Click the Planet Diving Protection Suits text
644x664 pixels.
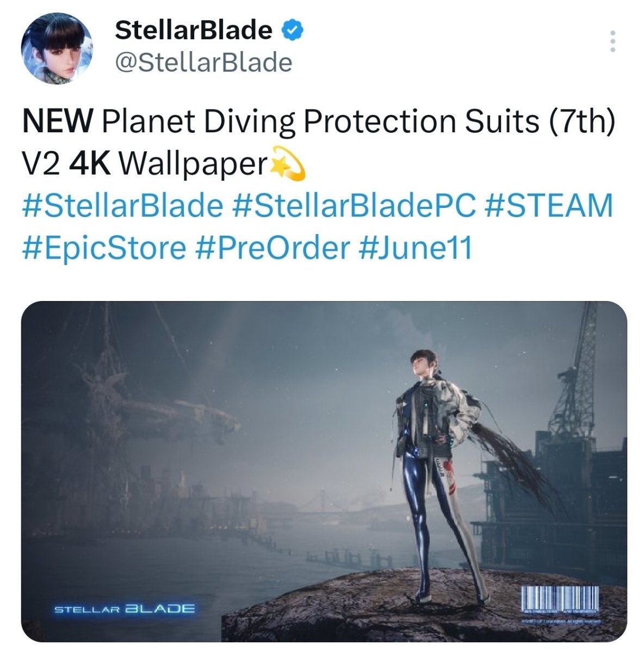320,122
